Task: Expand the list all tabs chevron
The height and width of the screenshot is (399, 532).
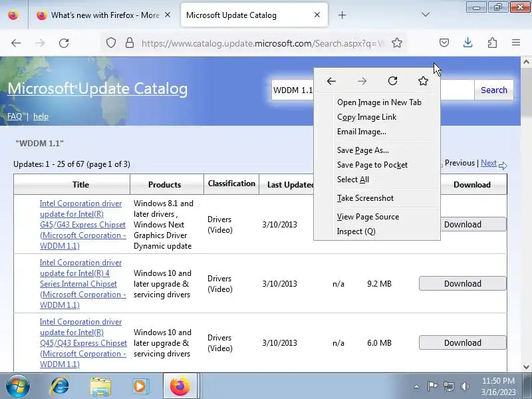Action: 426,15
